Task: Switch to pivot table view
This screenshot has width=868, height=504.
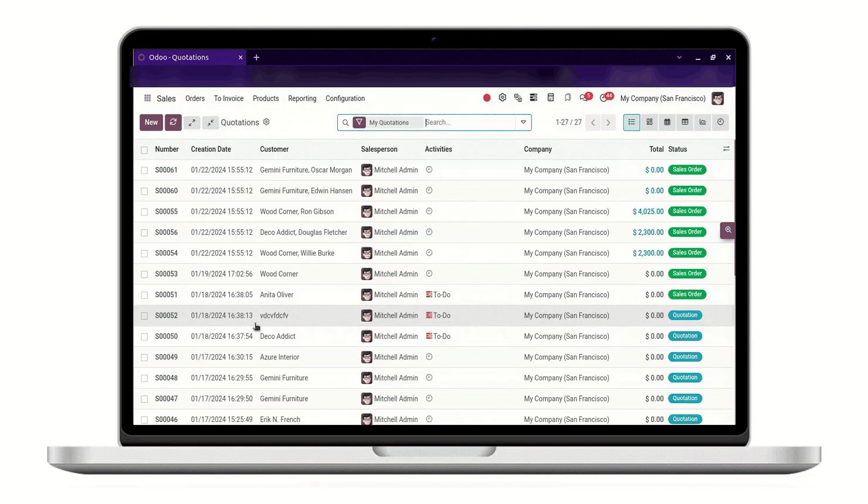Action: pyautogui.click(x=685, y=122)
